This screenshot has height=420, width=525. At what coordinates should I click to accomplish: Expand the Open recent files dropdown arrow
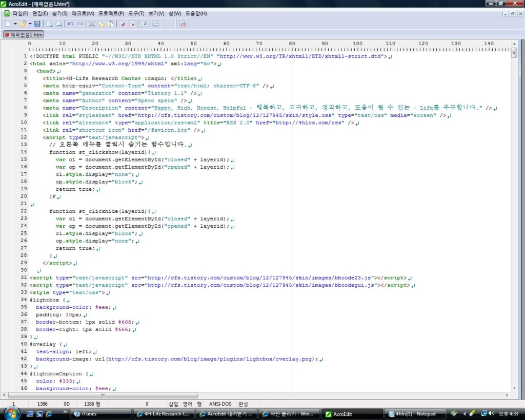click(30, 24)
